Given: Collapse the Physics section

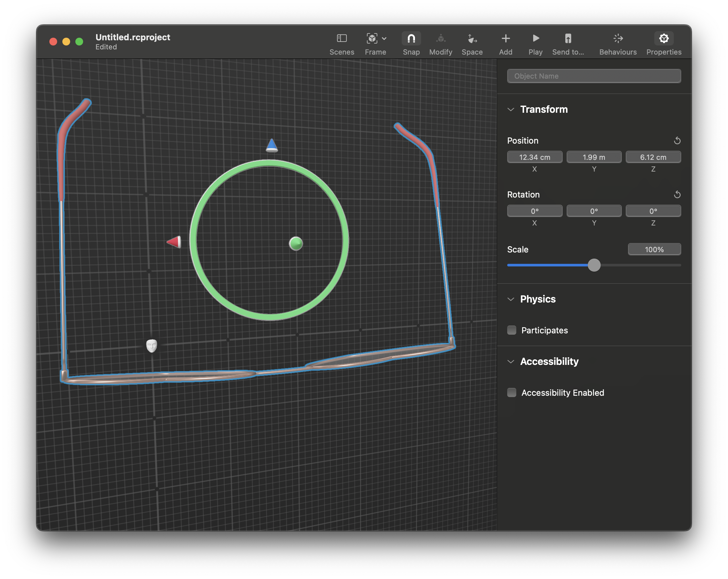Looking at the screenshot, I should click(x=510, y=299).
